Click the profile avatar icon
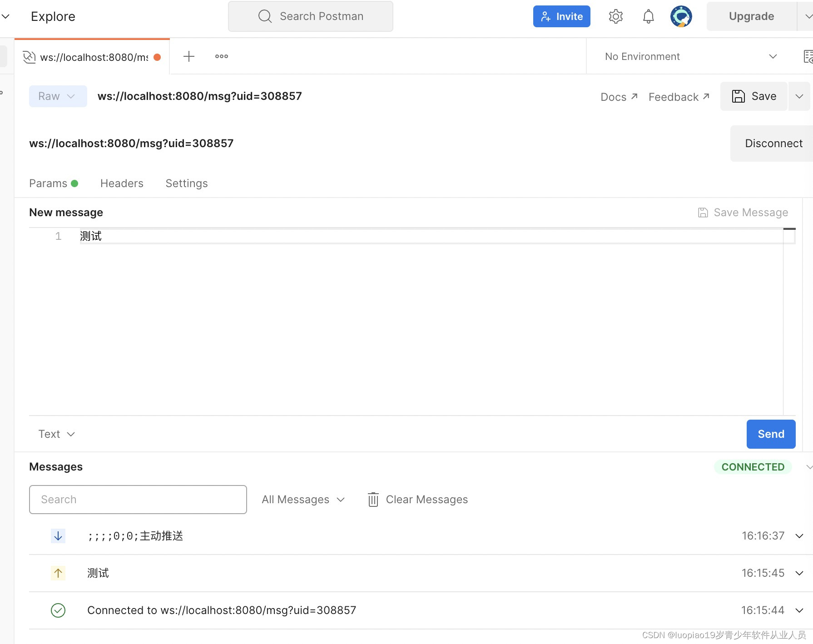Image resolution: width=813 pixels, height=644 pixels. (681, 16)
